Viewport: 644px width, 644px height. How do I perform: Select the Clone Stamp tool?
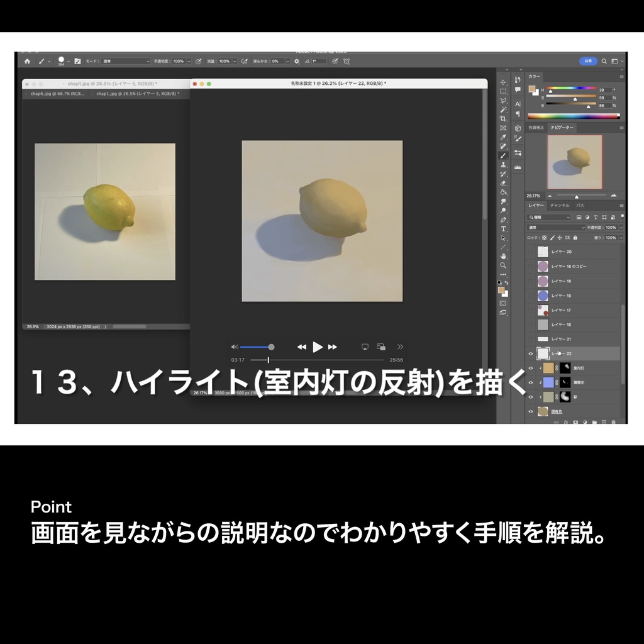point(504,163)
